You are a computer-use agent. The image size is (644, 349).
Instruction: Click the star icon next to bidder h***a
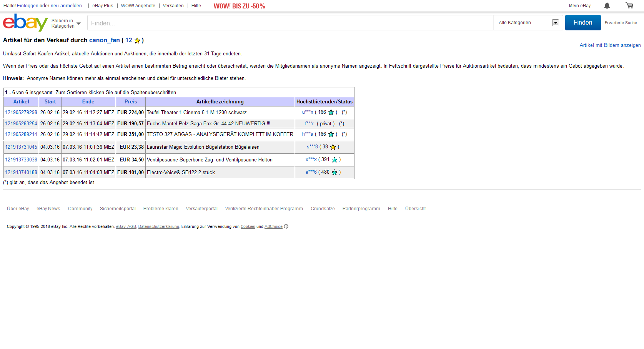tap(331, 135)
